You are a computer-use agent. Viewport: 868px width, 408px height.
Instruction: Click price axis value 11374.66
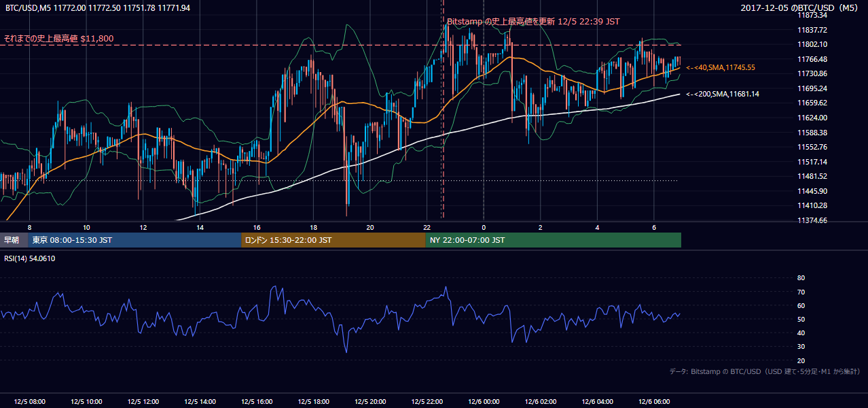tap(812, 220)
